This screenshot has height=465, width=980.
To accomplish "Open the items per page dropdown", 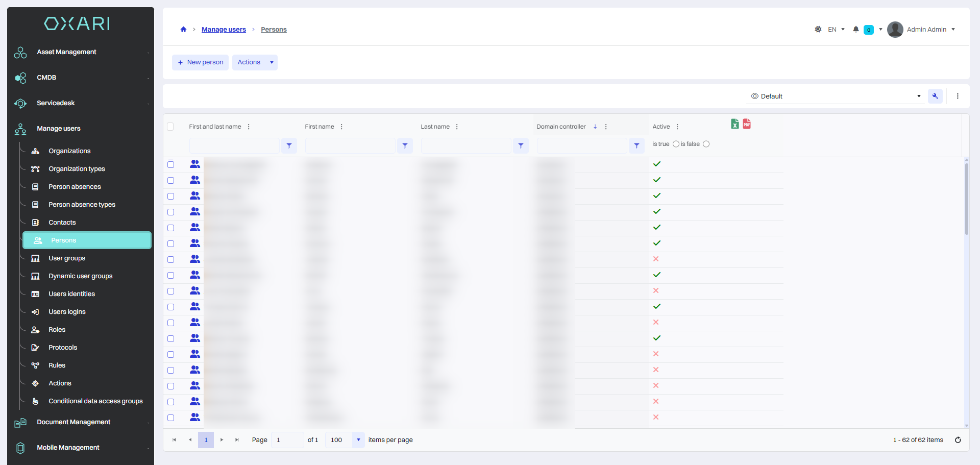I will 358,440.
